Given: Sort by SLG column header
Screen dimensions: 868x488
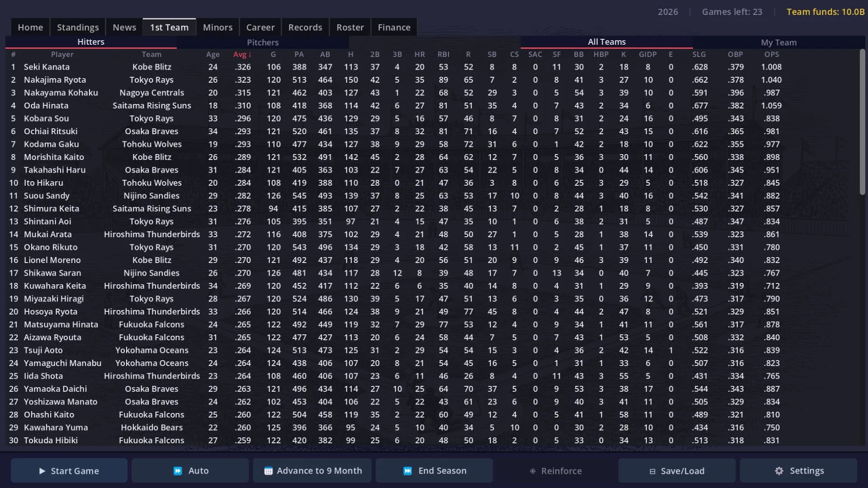Looking at the screenshot, I should click(x=699, y=54).
